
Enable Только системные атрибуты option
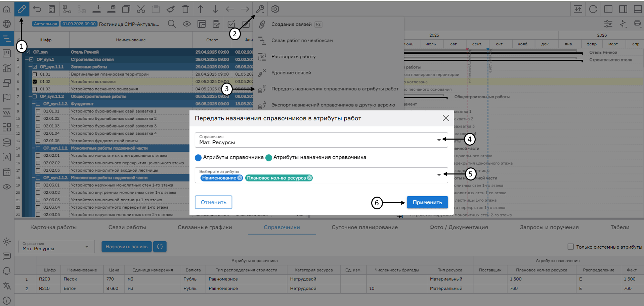click(570, 247)
